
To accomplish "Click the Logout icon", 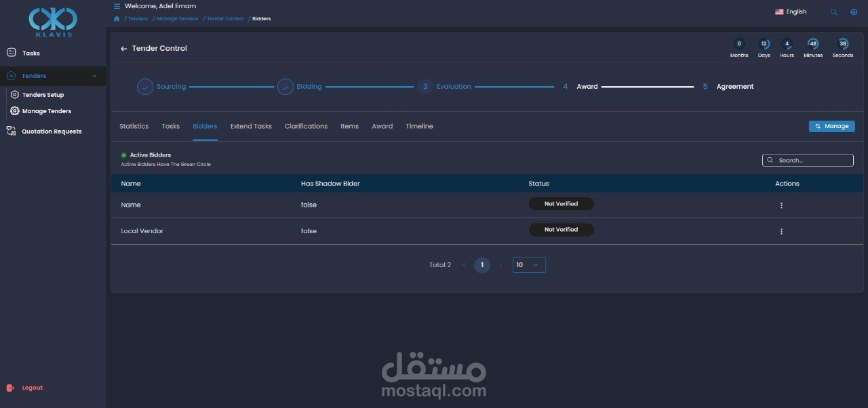I will click(x=10, y=388).
